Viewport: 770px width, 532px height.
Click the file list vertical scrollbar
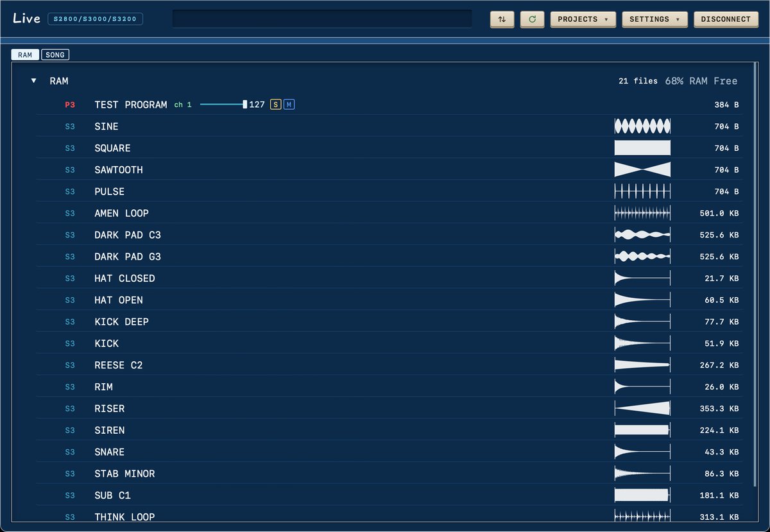tap(754, 273)
